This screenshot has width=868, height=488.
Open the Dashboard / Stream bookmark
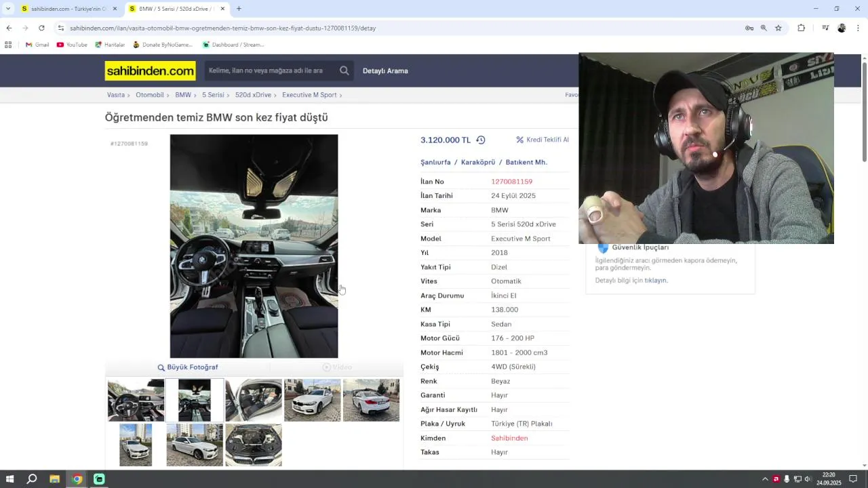[233, 45]
